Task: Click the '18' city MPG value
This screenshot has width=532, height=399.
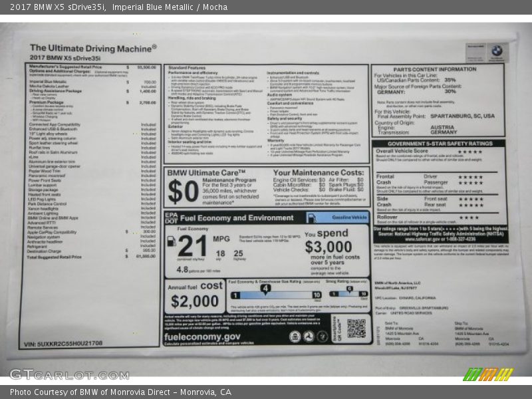Action: pyautogui.click(x=220, y=253)
